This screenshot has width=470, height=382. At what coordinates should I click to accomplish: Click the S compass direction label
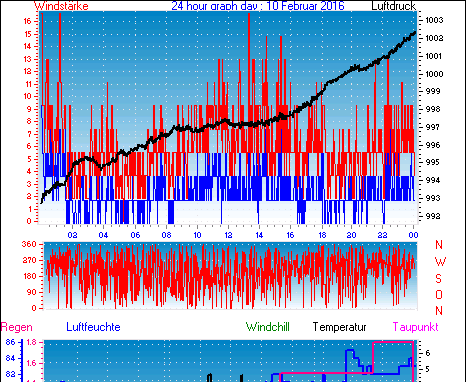click(439, 278)
